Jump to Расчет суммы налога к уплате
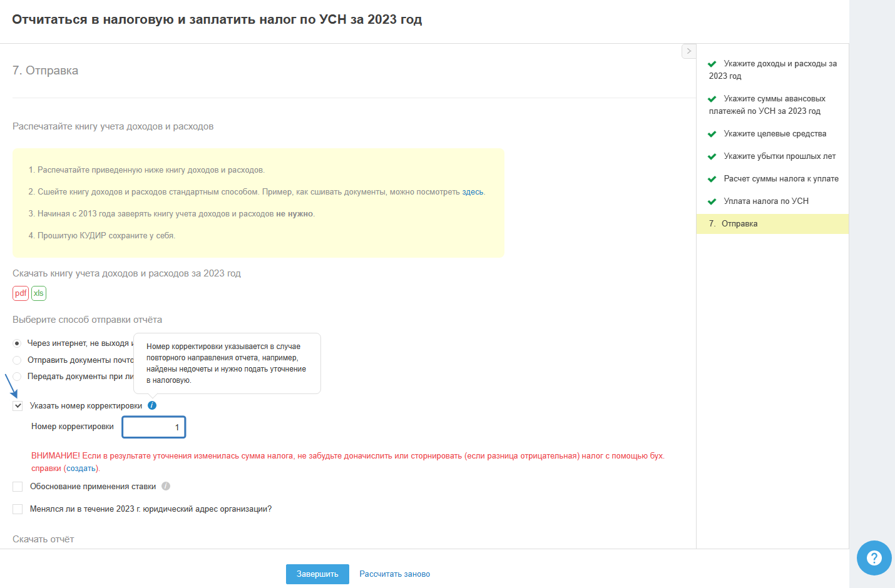The image size is (895, 588). [x=781, y=179]
